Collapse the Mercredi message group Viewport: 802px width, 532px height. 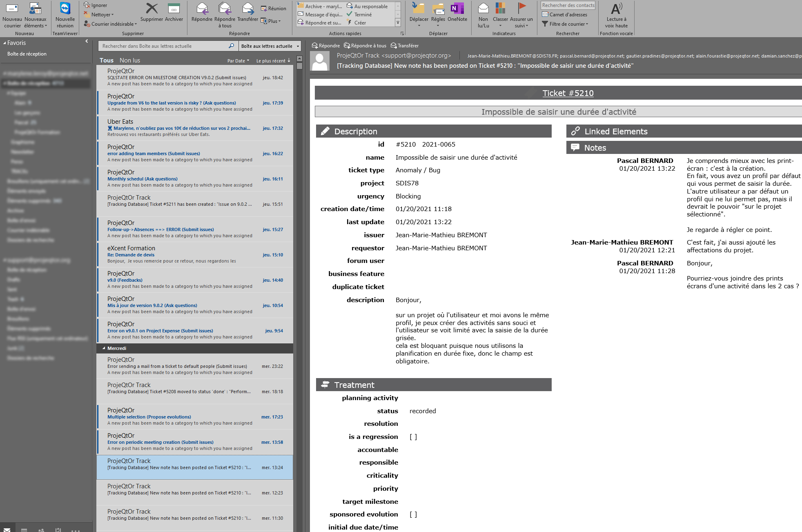[x=103, y=348]
